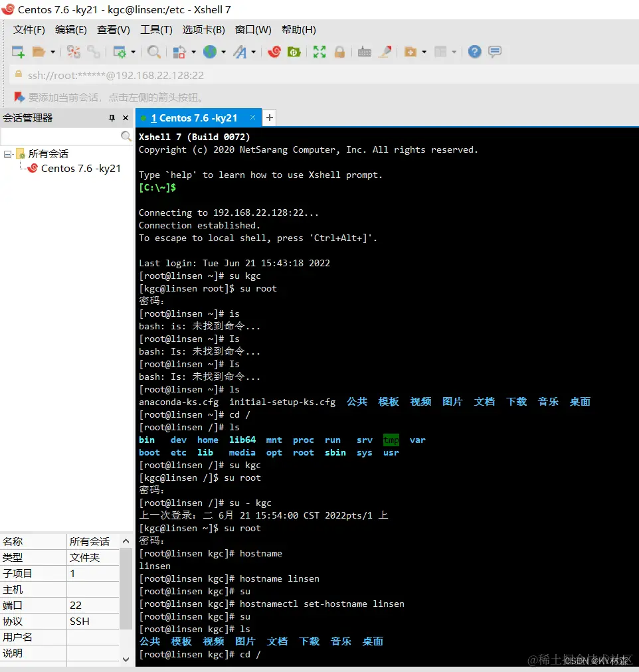Click the layout panes icon
The width and height of the screenshot is (639, 672).
[x=440, y=52]
